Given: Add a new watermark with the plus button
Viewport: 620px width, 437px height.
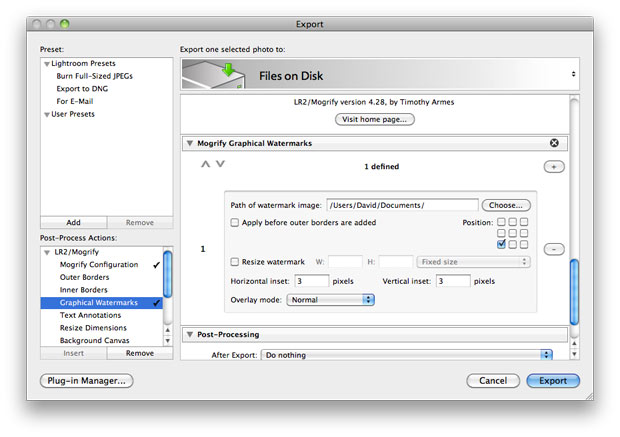Looking at the screenshot, I should 554,167.
